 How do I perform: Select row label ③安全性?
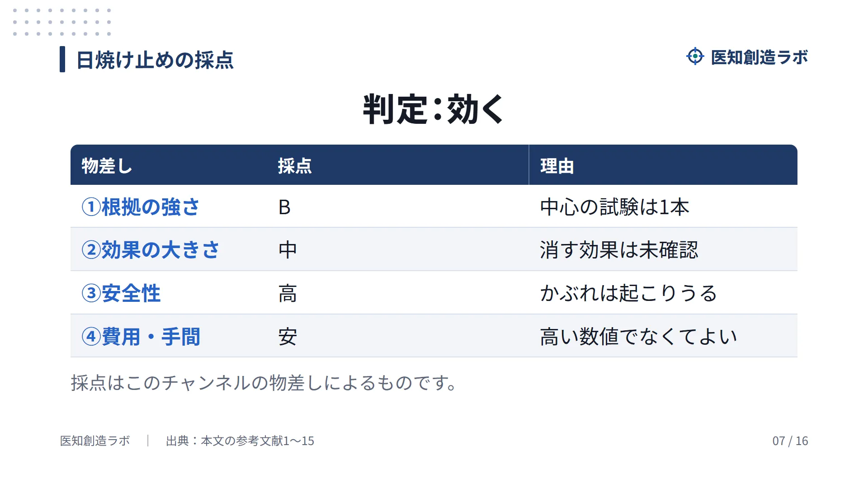pos(121,293)
